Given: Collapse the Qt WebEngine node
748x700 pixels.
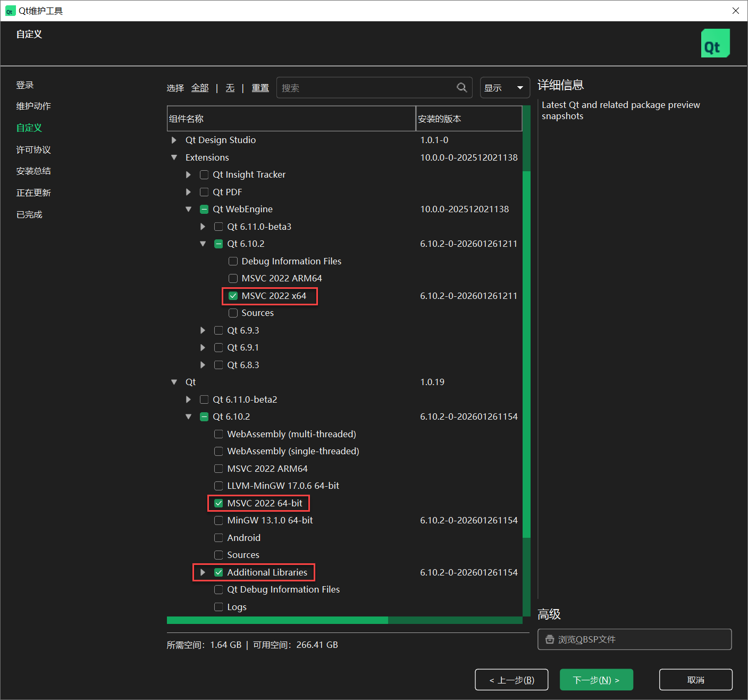Looking at the screenshot, I should [188, 209].
